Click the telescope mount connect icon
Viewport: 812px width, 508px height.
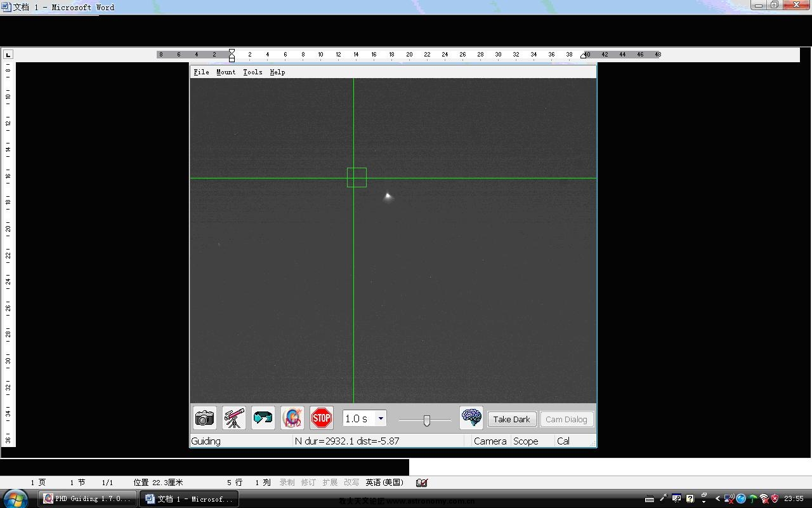pyautogui.click(x=234, y=418)
